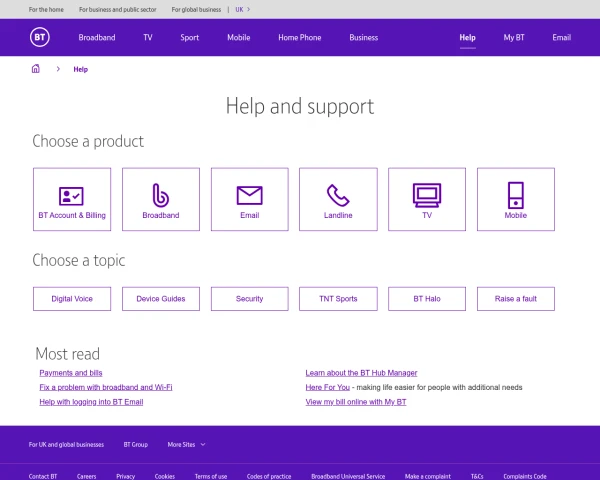
Task: Choose the TNT Sports topic
Action: coord(338,299)
